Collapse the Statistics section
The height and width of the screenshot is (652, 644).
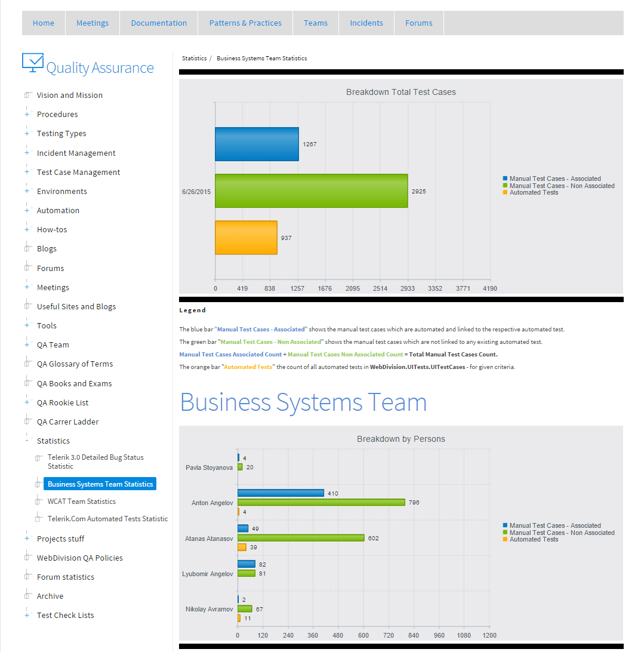click(x=26, y=441)
